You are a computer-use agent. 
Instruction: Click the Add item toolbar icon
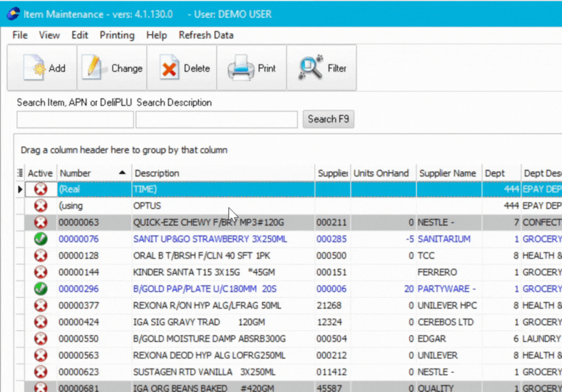(x=34, y=68)
